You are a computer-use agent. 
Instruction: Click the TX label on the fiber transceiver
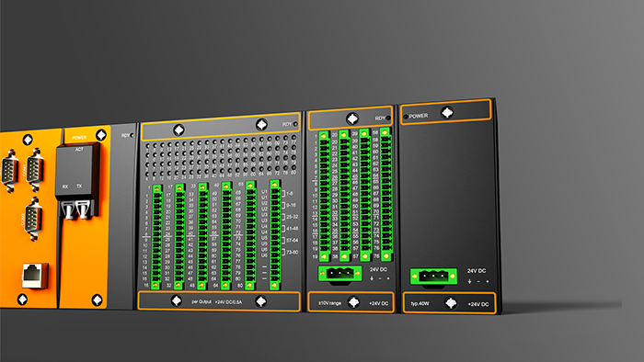pos(79,187)
